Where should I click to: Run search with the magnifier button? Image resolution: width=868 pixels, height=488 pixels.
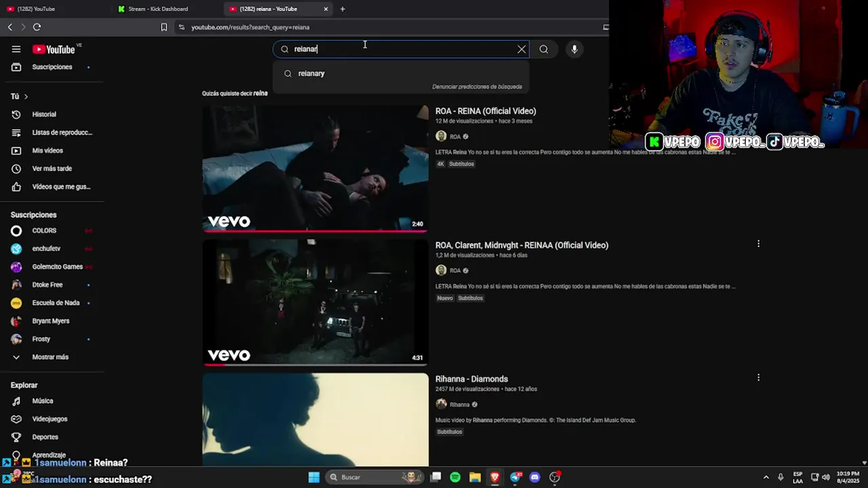[544, 49]
